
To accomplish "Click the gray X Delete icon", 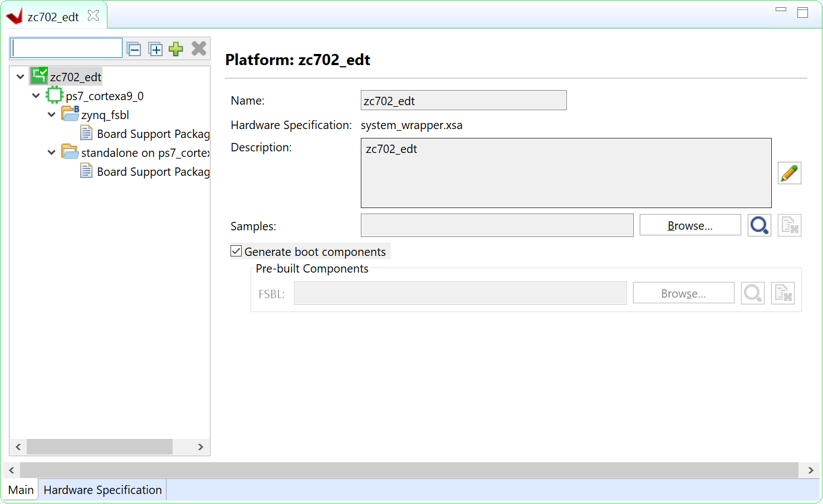I will [199, 48].
